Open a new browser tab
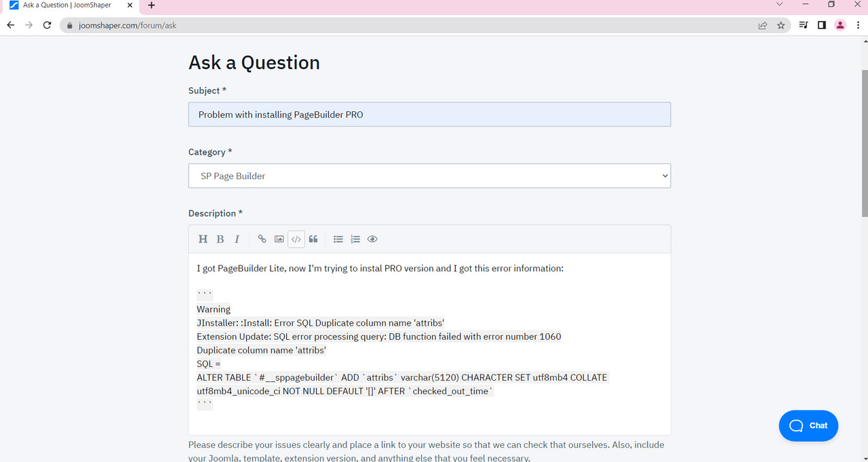This screenshot has height=462, width=868. coord(151,5)
